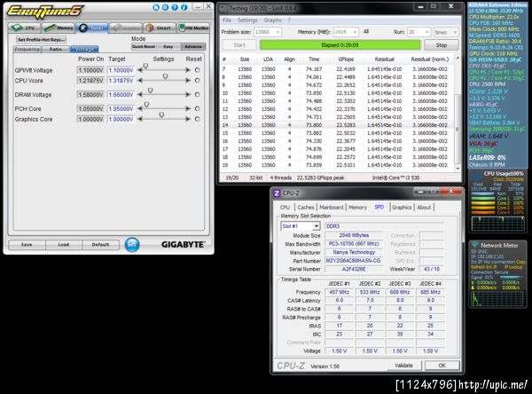Viewport: 532px width, 394px height.
Task: Click the Default button in EasyTune6
Action: pyautogui.click(x=100, y=245)
